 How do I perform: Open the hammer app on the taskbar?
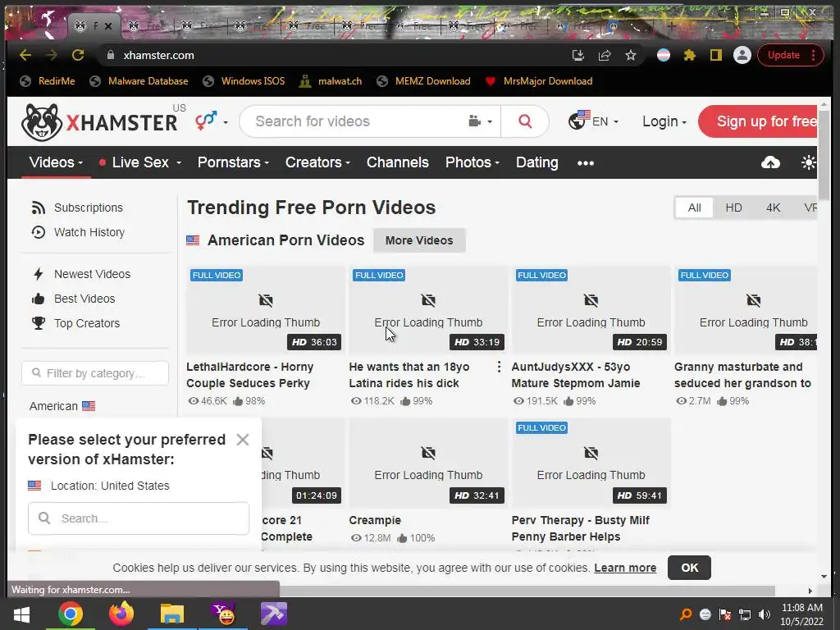coord(274,614)
